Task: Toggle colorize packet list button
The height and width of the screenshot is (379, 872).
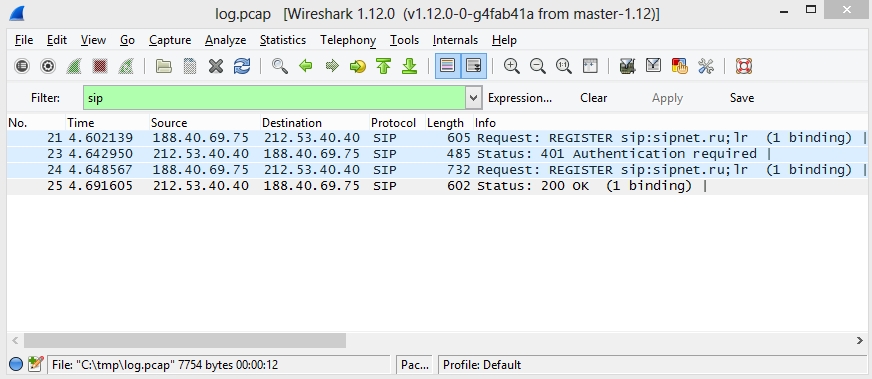Action: [x=448, y=66]
